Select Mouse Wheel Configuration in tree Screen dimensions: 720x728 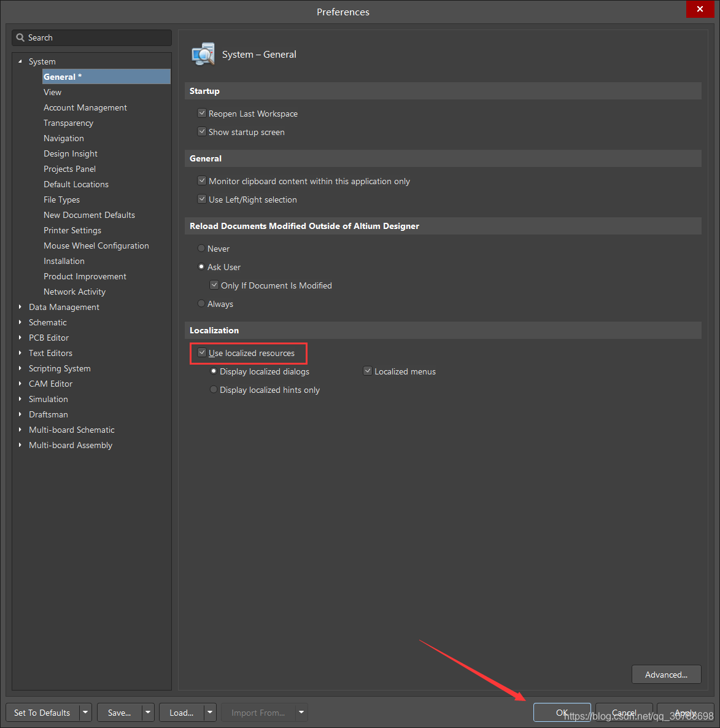(96, 246)
